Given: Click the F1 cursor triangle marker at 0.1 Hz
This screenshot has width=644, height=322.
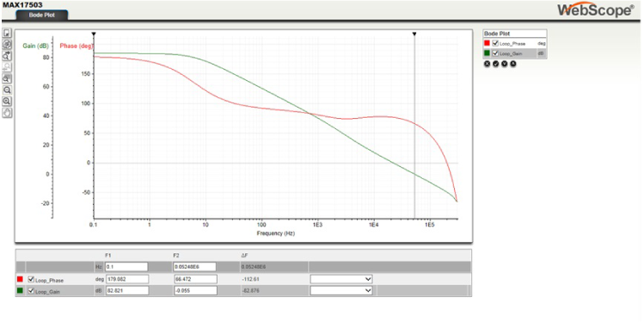Looking at the screenshot, I should tap(94, 34).
